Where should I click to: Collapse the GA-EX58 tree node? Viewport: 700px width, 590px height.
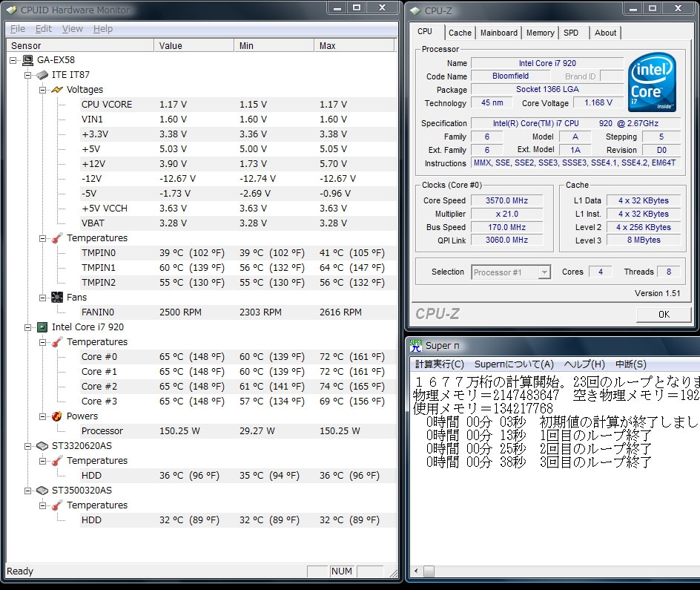[13, 60]
